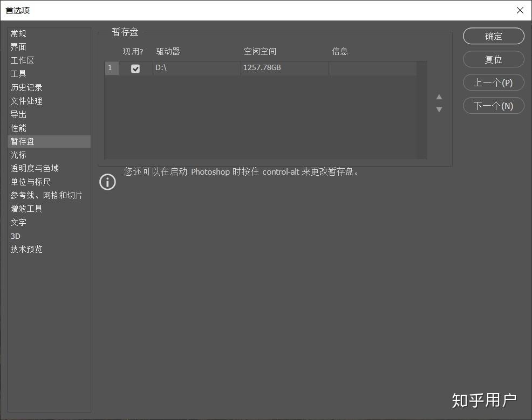
Task: Click the circled info icon
Action: pos(107,182)
